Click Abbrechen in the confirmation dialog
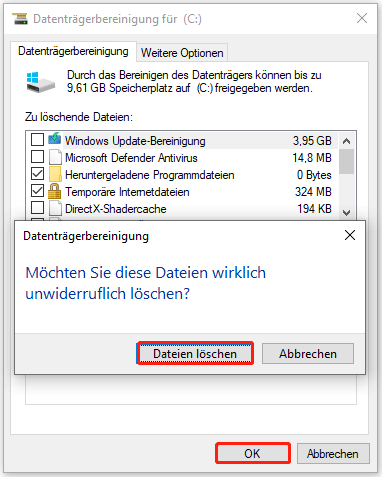 308,353
